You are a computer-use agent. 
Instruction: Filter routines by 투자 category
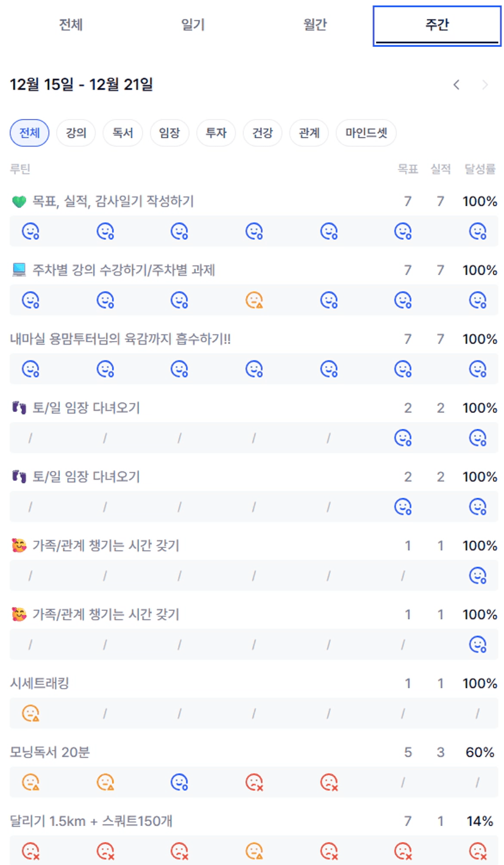click(x=216, y=133)
